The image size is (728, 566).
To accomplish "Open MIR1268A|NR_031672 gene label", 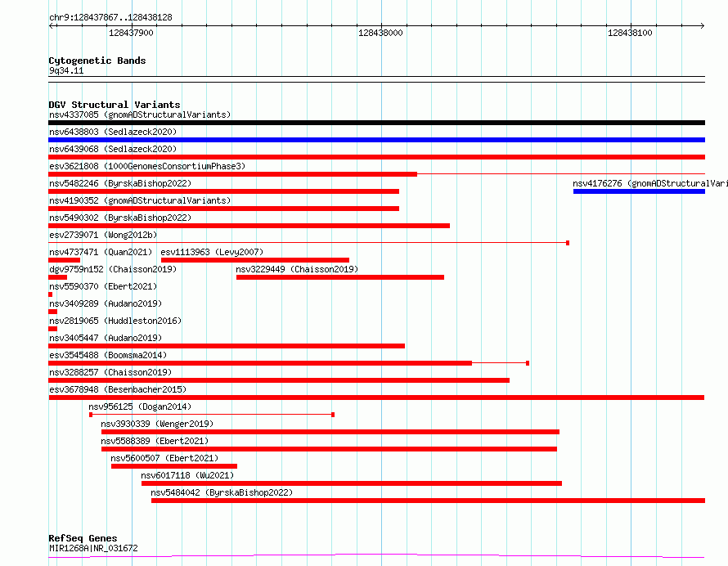I will point(93,548).
